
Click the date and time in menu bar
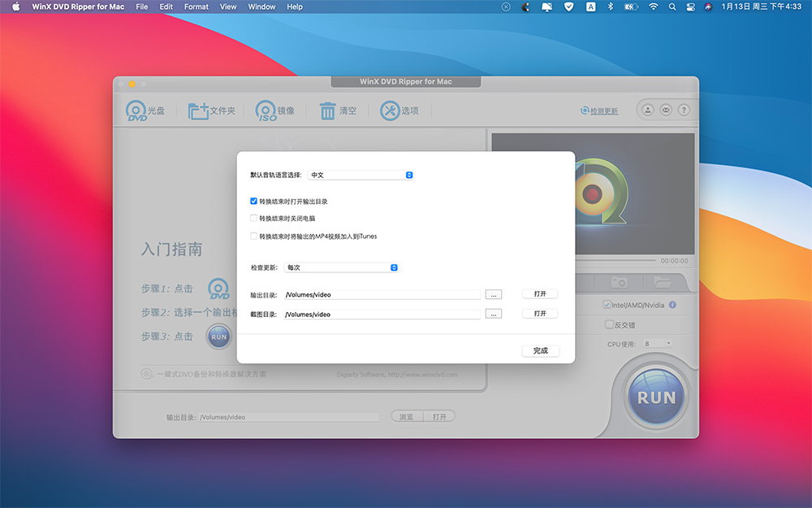tap(762, 7)
